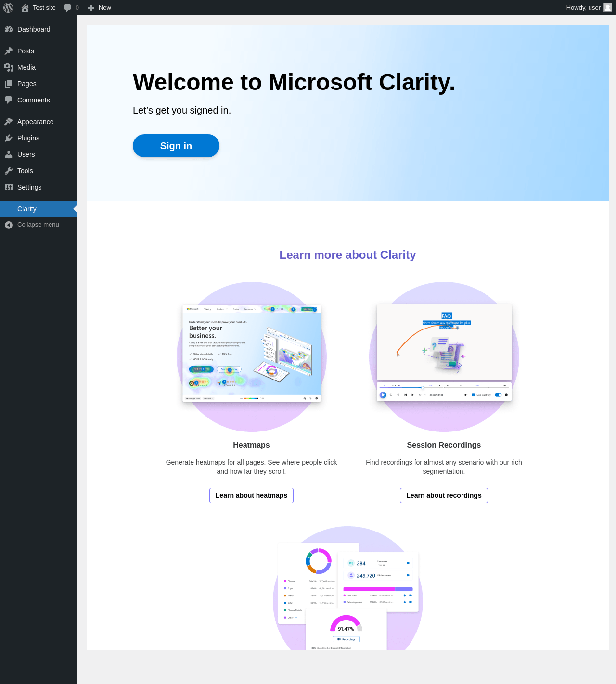
Task: Click the Dashboard gauge icon
Action: (9, 29)
